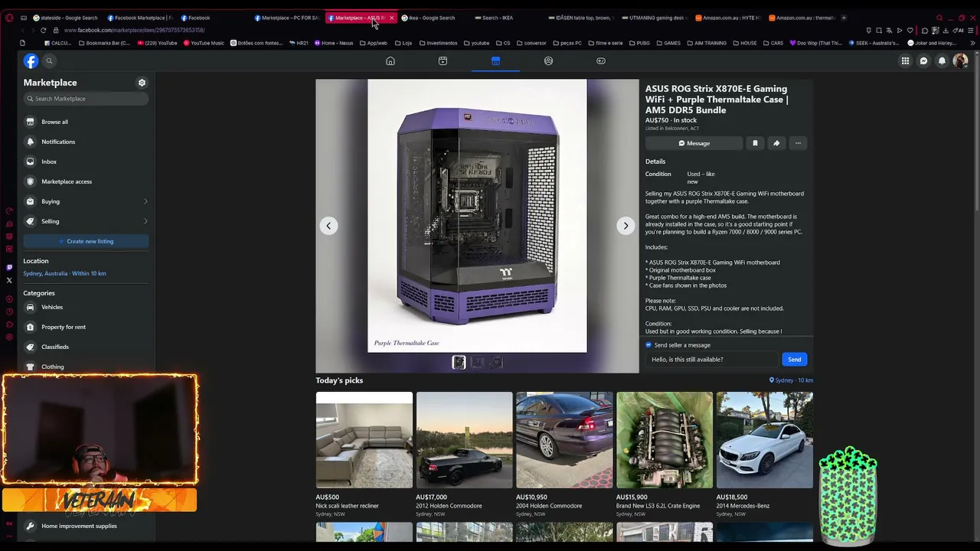This screenshot has height=551, width=980.
Task: Switch to the IDÅSEN table top tab
Action: click(581, 18)
